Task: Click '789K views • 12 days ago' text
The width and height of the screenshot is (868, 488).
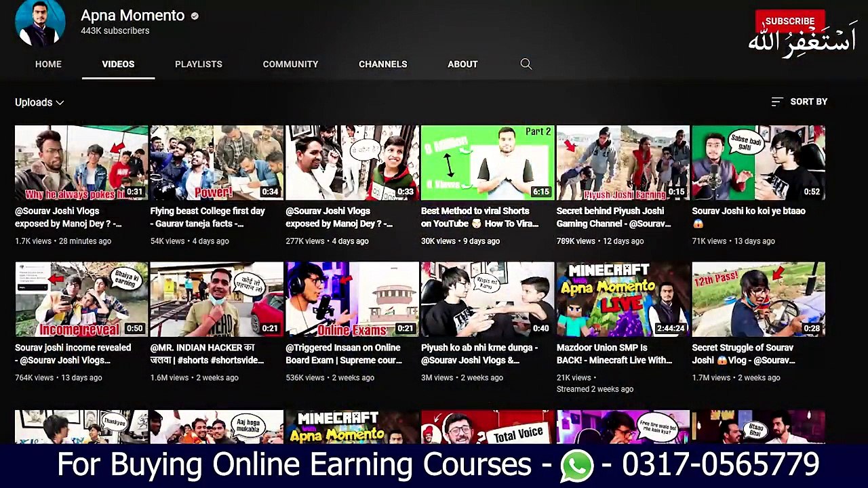Action: click(x=600, y=241)
